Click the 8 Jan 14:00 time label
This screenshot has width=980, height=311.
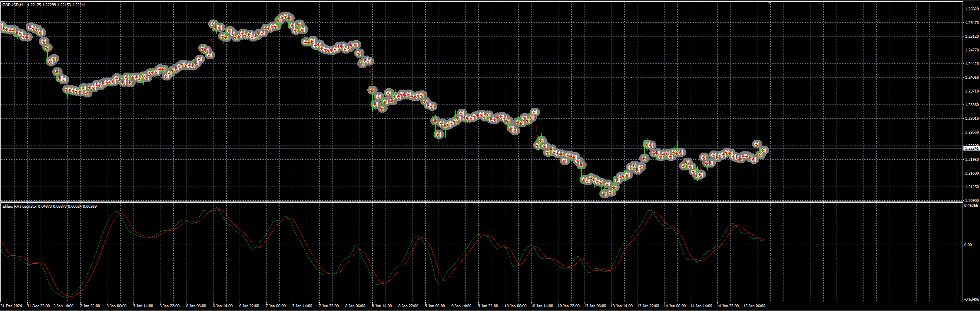(x=382, y=306)
